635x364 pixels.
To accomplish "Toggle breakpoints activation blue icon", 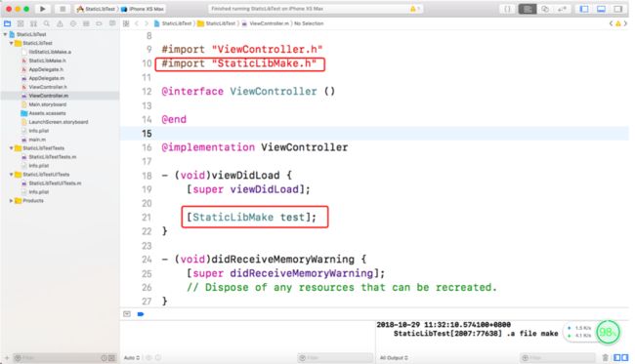I will coord(141,314).
